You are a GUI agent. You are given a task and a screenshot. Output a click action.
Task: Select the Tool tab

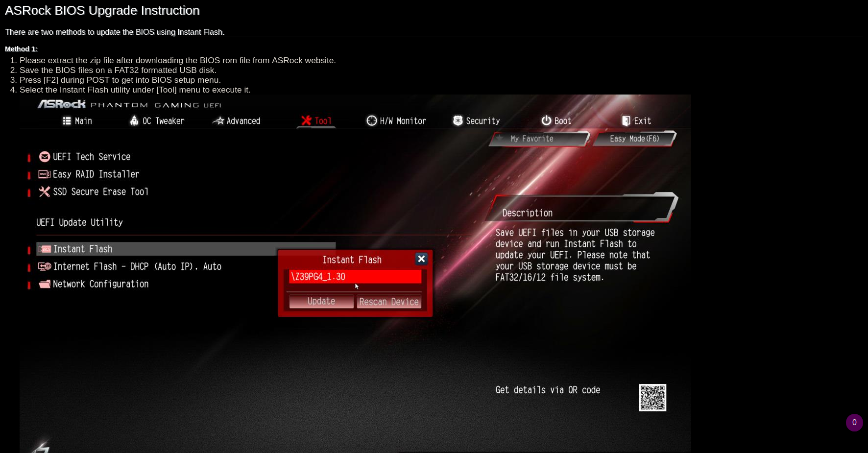[x=316, y=121]
